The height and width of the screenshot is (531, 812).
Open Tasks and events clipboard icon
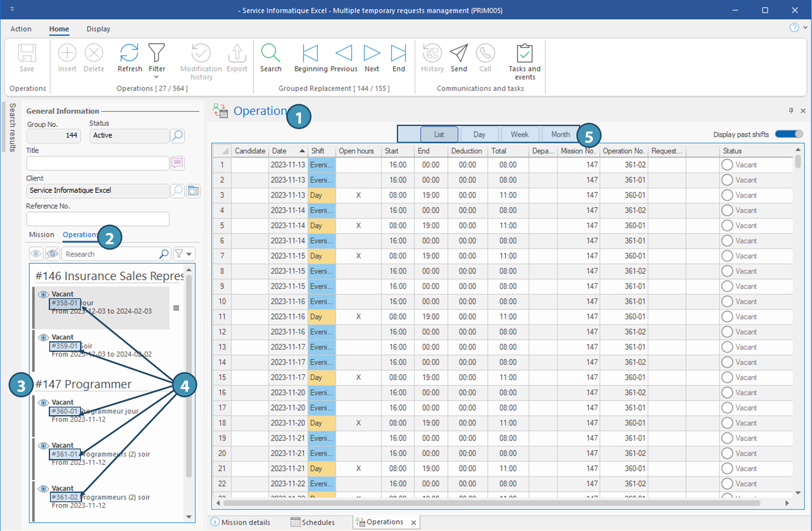pyautogui.click(x=524, y=53)
